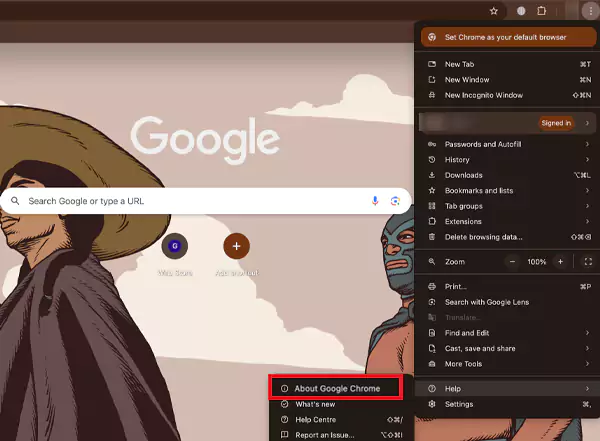Click Set Chrome as your default browser
600x441 pixels.
point(509,37)
